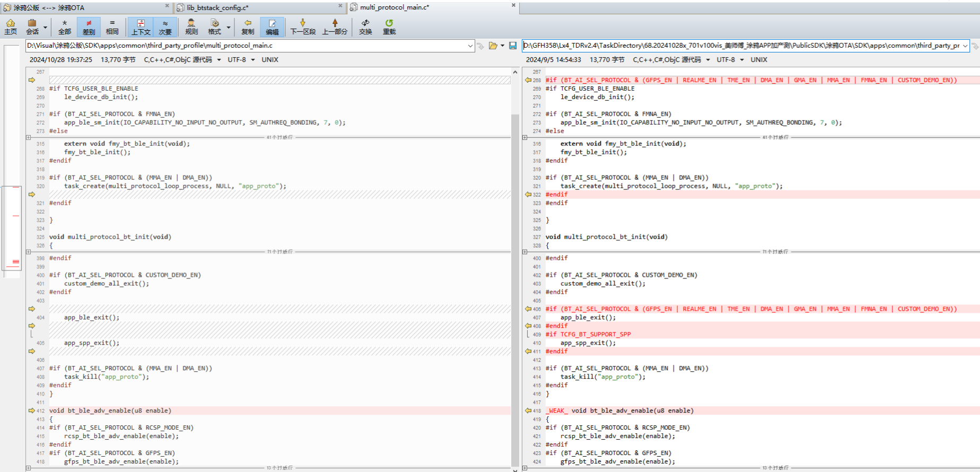The image size is (980, 472).
Task: Close the lib_btstack_config.c* tab
Action: (x=340, y=6)
